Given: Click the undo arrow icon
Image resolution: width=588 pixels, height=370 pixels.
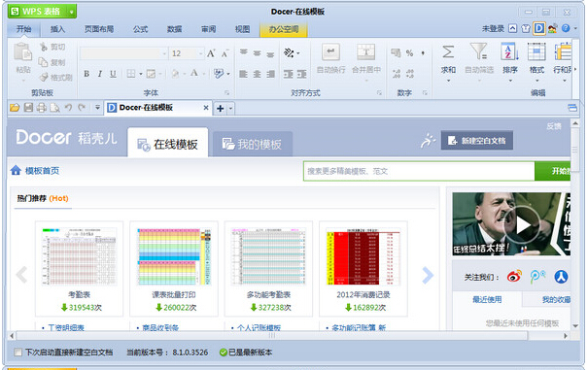Looking at the screenshot, I should [x=68, y=108].
